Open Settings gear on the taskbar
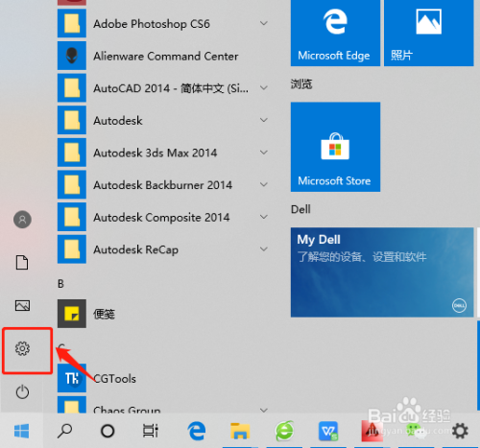480x448 pixels. (460, 431)
